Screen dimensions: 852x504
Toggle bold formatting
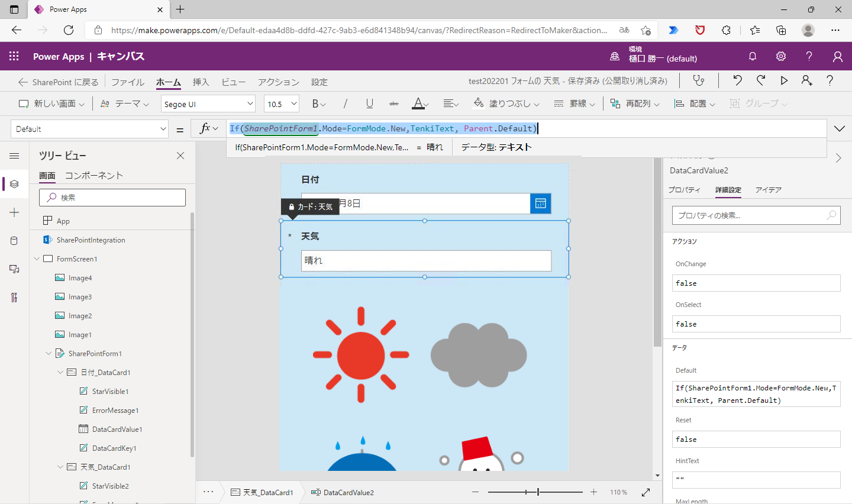coord(315,104)
